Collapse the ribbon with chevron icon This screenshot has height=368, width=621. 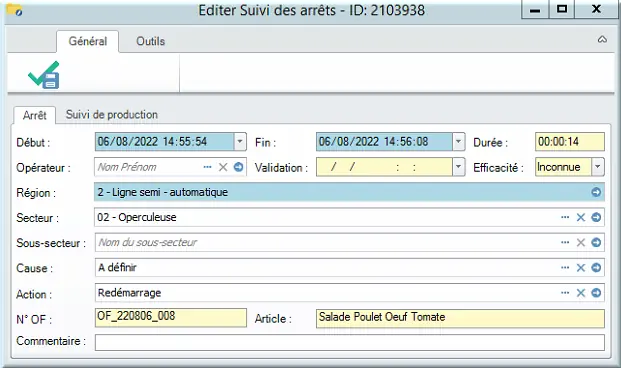coord(602,39)
